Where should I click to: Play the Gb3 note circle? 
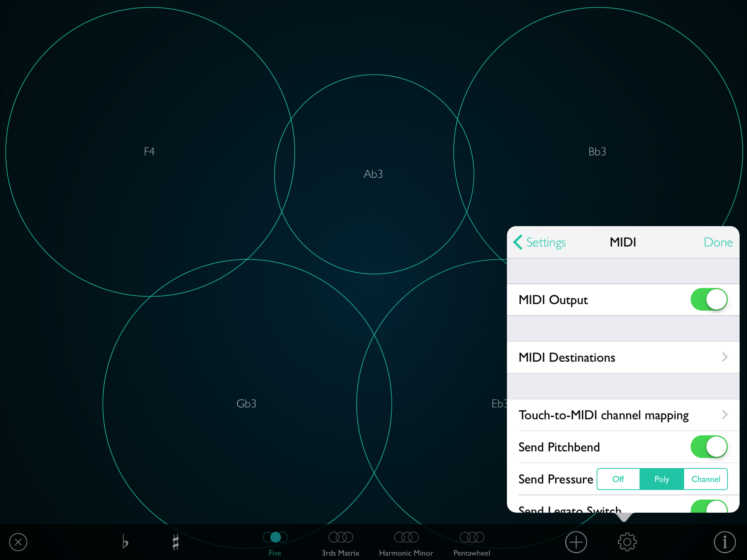tap(247, 403)
